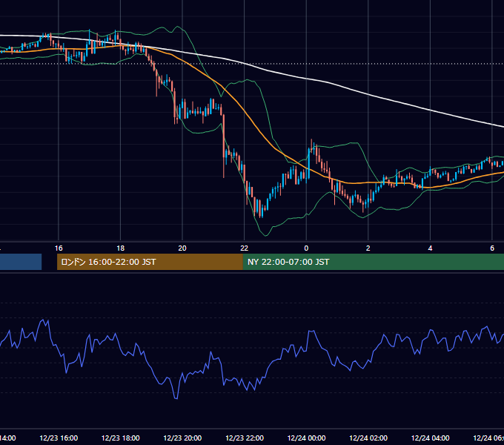Click the 12/23 20:00 date label

182,438
